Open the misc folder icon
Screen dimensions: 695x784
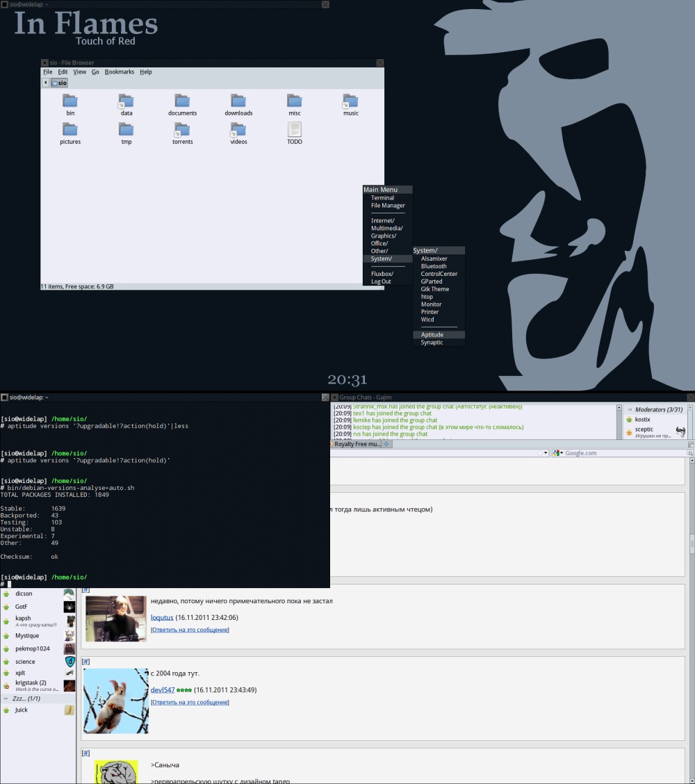(294, 101)
